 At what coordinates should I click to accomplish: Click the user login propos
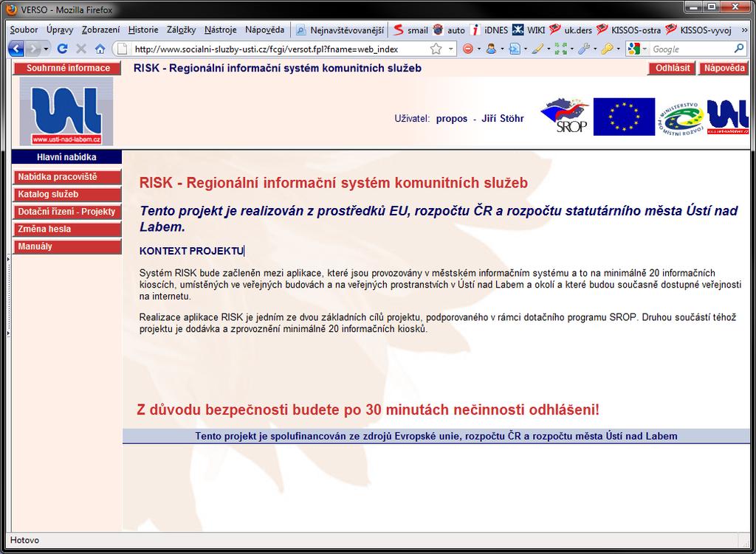click(452, 119)
